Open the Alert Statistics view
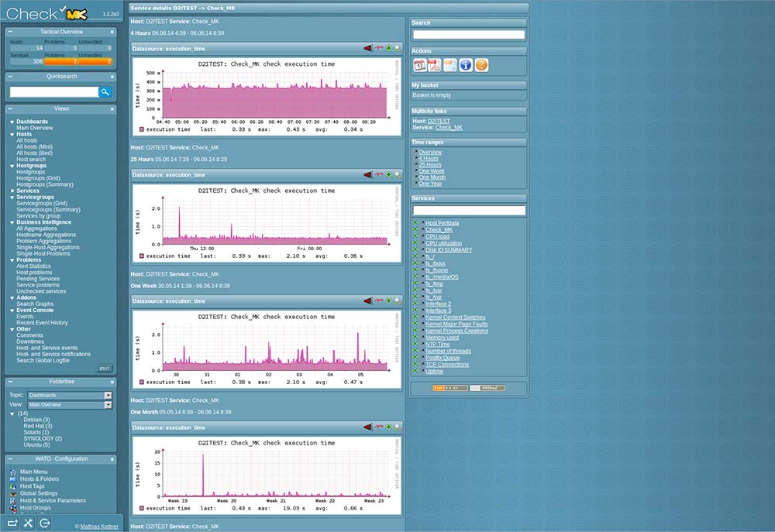Screen dimensions: 775x532 click(x=33, y=266)
